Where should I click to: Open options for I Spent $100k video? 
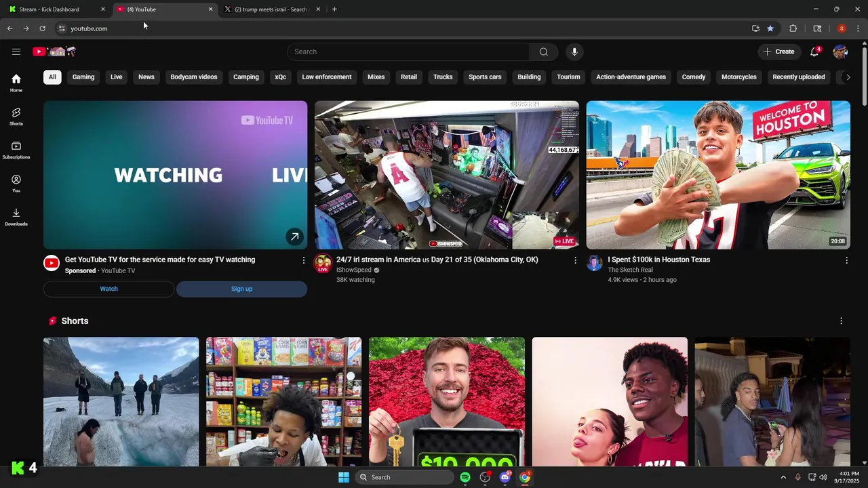(846, 260)
